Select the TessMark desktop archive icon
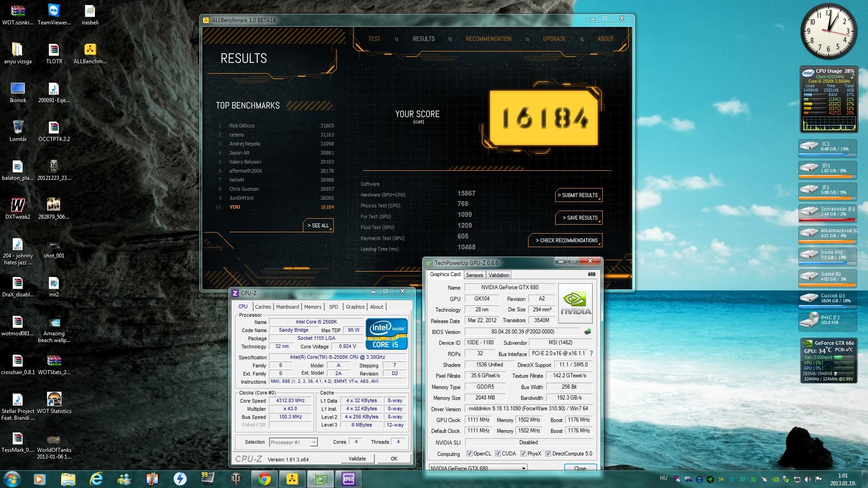 pos(18,442)
